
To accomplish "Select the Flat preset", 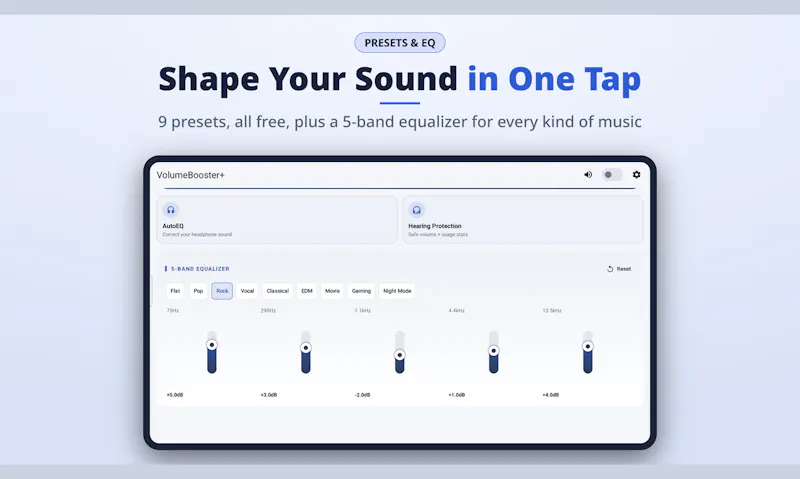I will [x=175, y=291].
